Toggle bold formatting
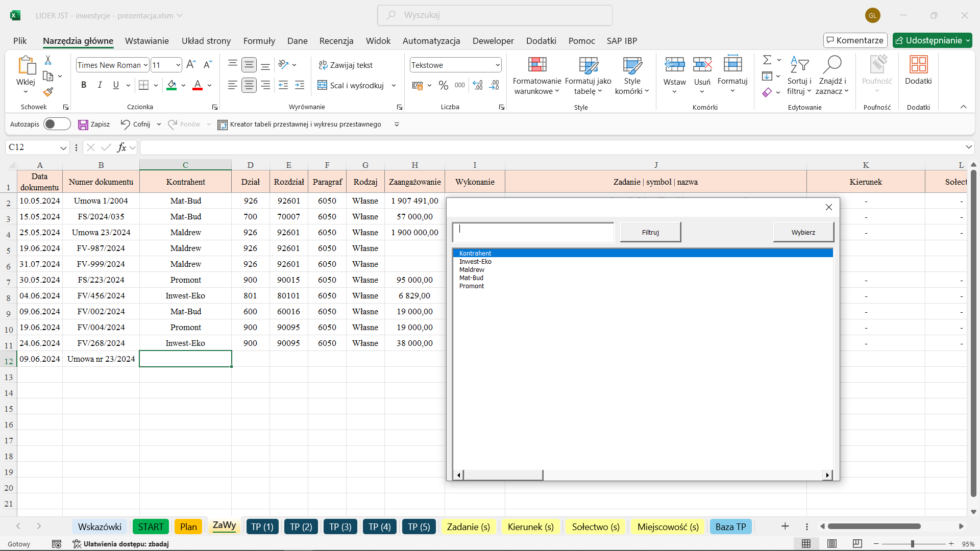This screenshot has width=980, height=551. pos(84,85)
